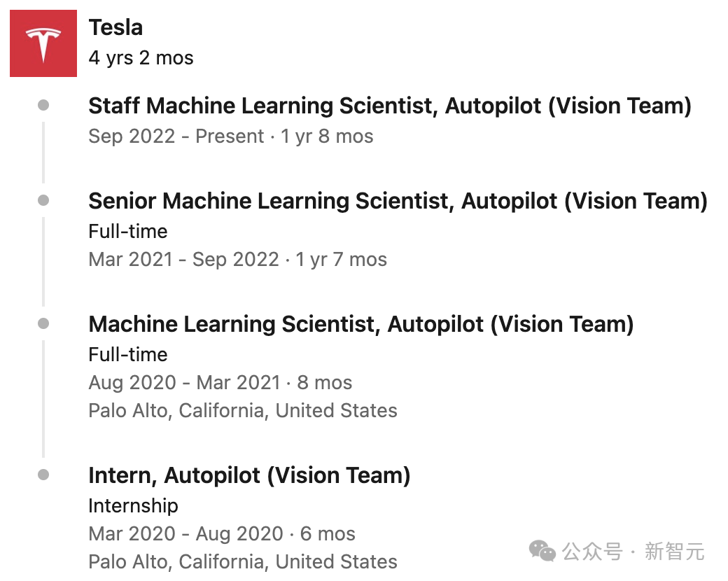Click the timeline dot beside the Staff role
This screenshot has height=581, width=728.
[43, 106]
